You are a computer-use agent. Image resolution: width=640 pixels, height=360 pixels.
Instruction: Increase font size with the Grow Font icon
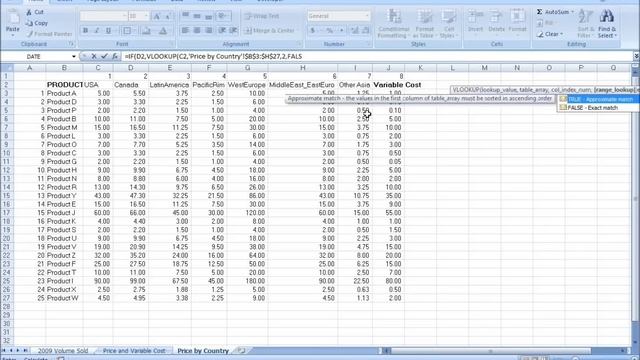[x=157, y=16]
